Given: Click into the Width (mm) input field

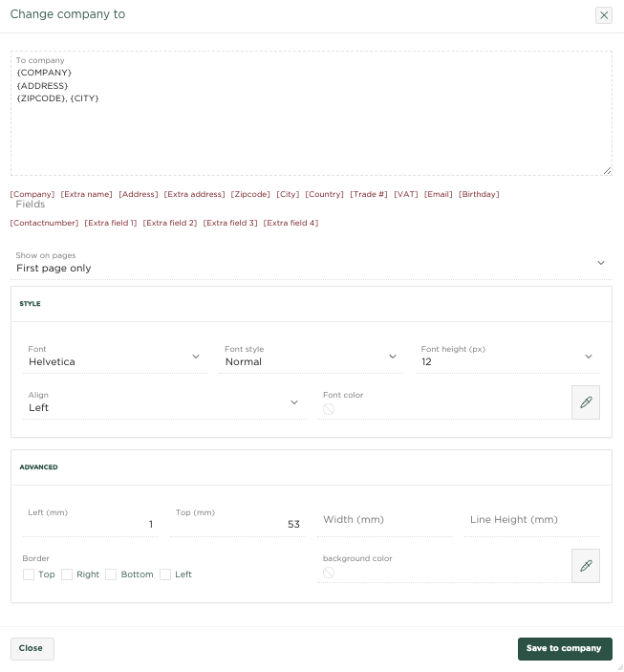Looking at the screenshot, I should [x=383, y=520].
